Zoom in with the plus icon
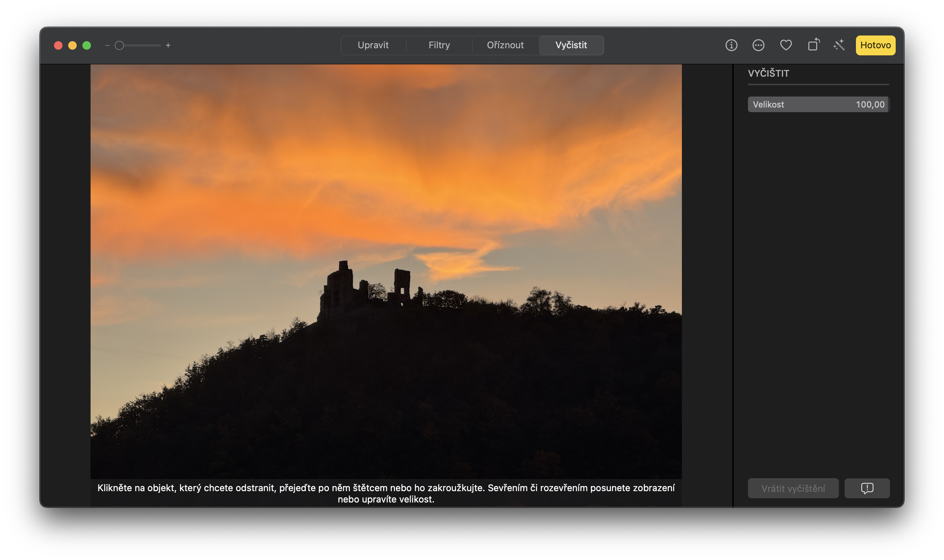 [x=168, y=45]
